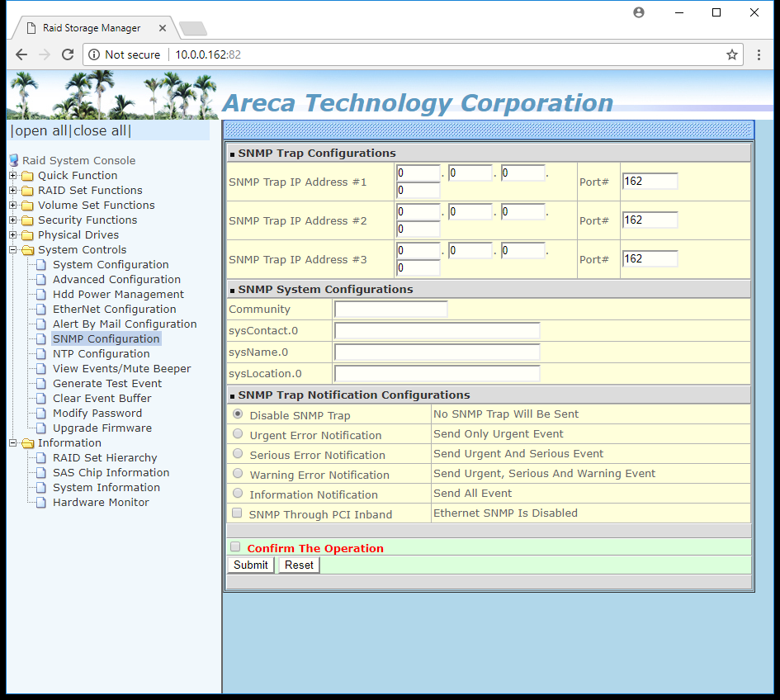
Task: Click the browser back arrow icon
Action: [21, 54]
